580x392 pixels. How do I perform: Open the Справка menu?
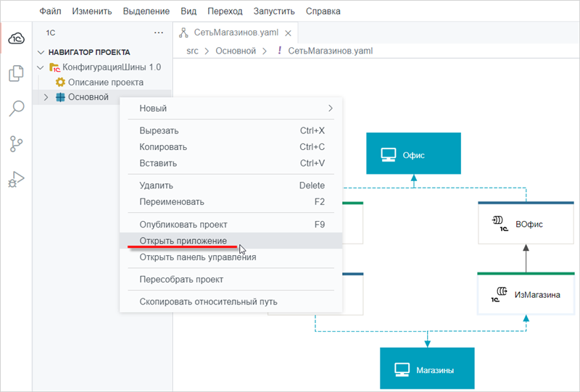(323, 11)
